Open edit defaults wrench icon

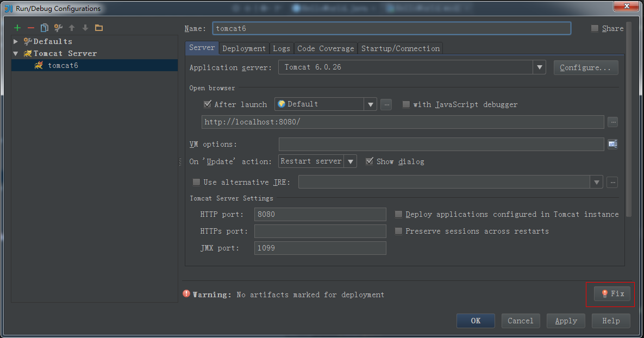[x=58, y=28]
